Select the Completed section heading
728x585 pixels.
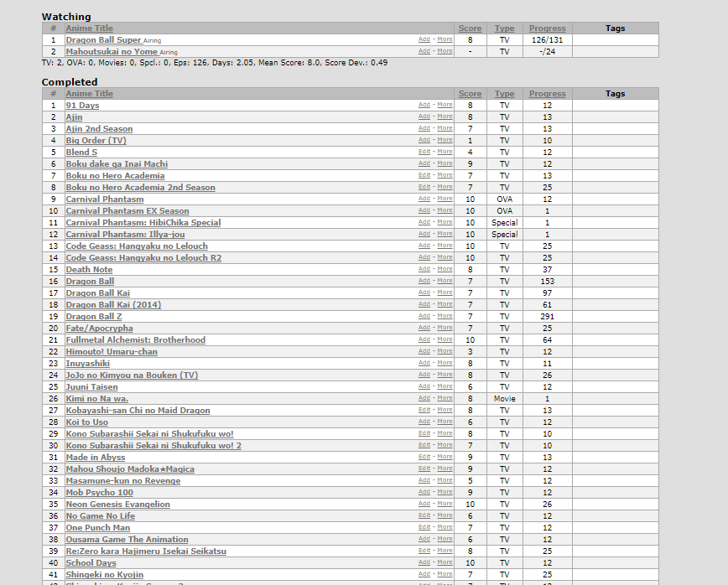click(x=70, y=82)
